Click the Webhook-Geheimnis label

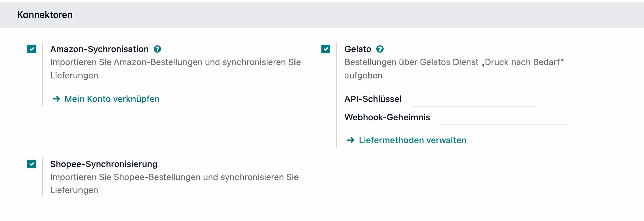387,117
